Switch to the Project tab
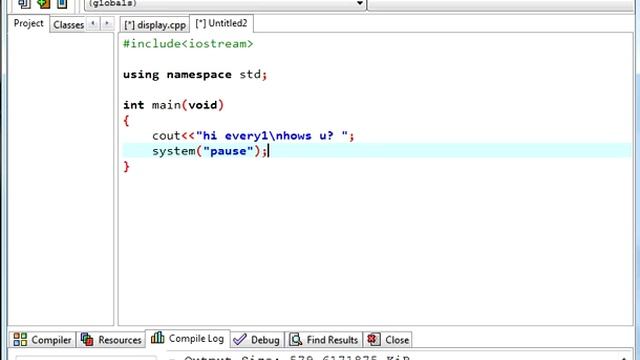 pyautogui.click(x=29, y=24)
